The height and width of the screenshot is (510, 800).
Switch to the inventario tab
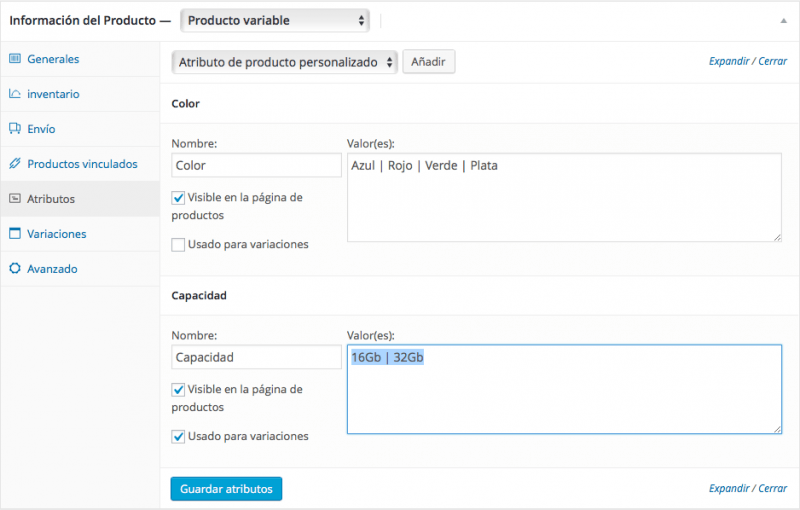pos(80,94)
